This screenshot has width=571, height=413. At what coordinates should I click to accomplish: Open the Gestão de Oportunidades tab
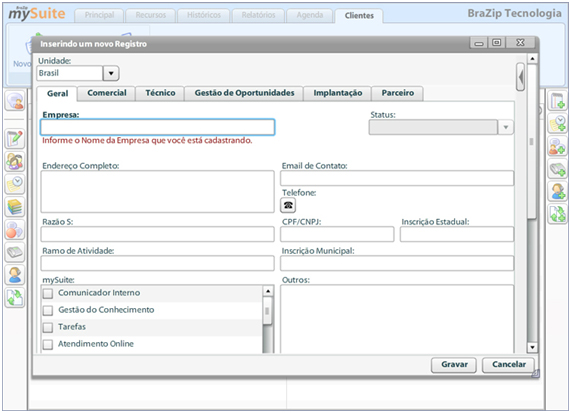pos(244,93)
